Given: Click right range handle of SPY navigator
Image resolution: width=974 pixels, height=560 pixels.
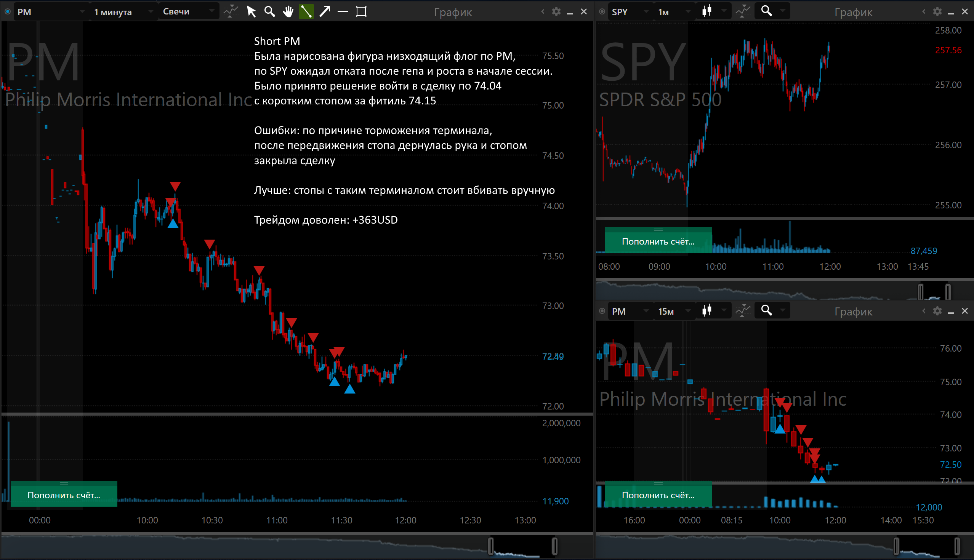Looking at the screenshot, I should tap(948, 292).
